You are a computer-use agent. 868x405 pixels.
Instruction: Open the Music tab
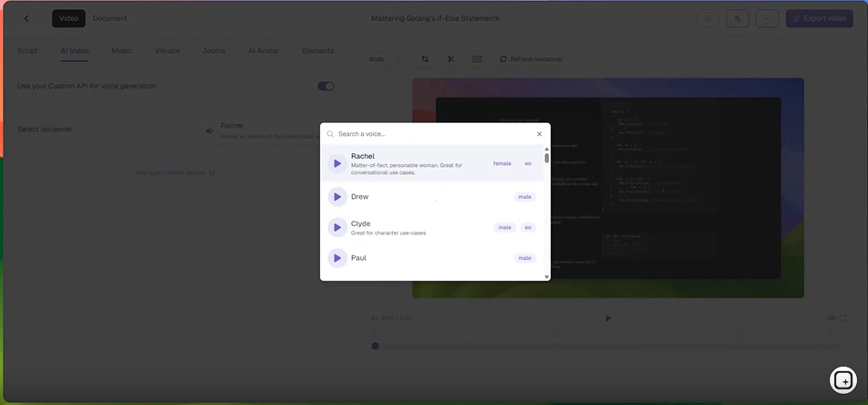point(121,50)
